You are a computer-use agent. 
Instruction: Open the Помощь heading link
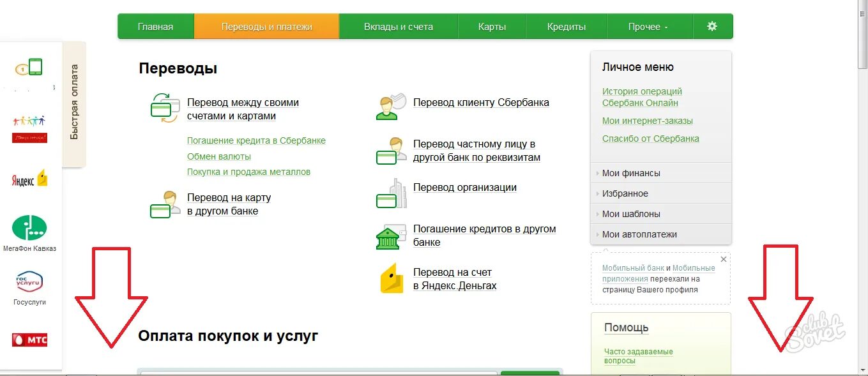[x=627, y=327]
